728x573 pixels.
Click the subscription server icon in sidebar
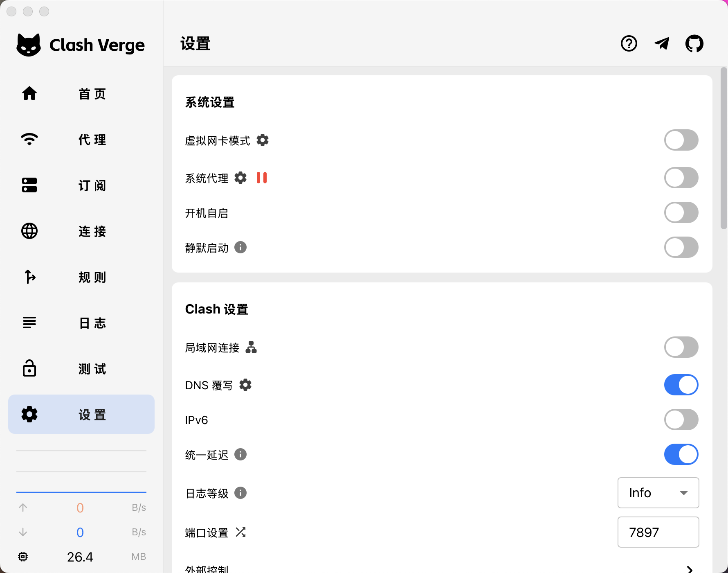(x=29, y=185)
